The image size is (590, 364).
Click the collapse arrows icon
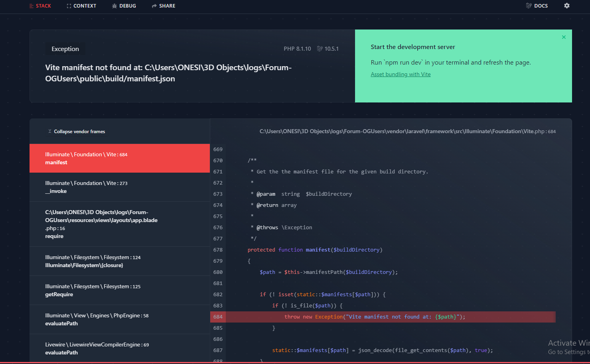click(50, 131)
